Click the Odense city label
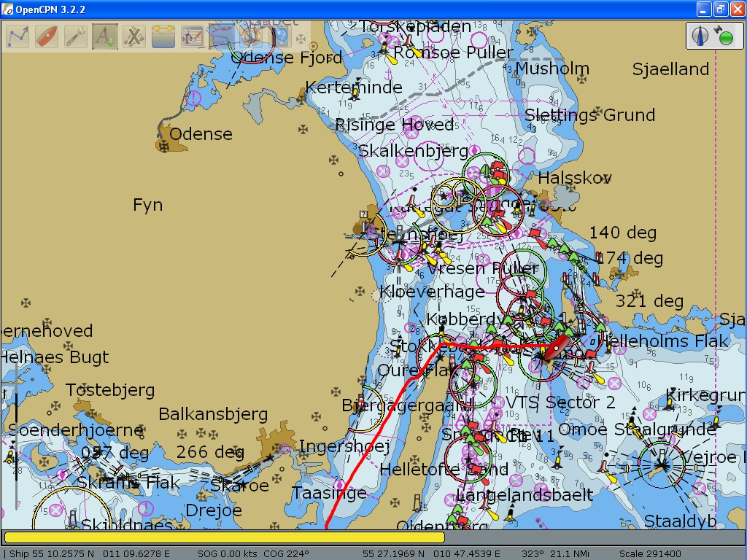The width and height of the screenshot is (747, 560). click(x=201, y=134)
